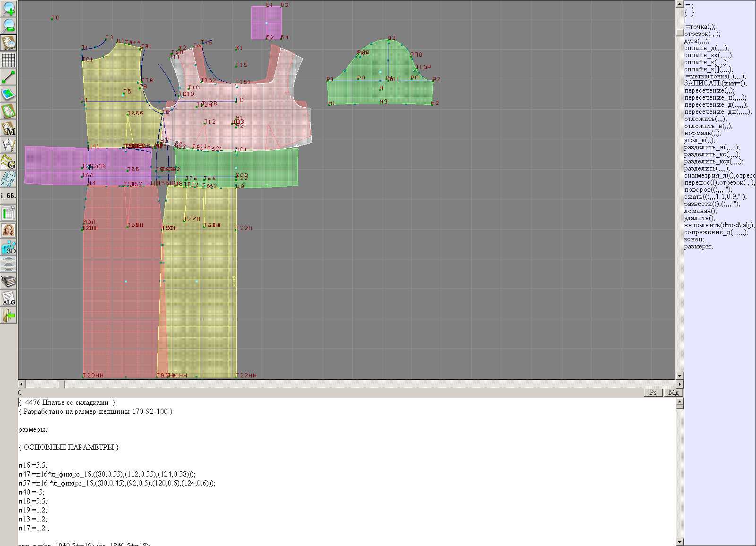Open the 3D view icon
This screenshot has width=756, height=546.
9,247
